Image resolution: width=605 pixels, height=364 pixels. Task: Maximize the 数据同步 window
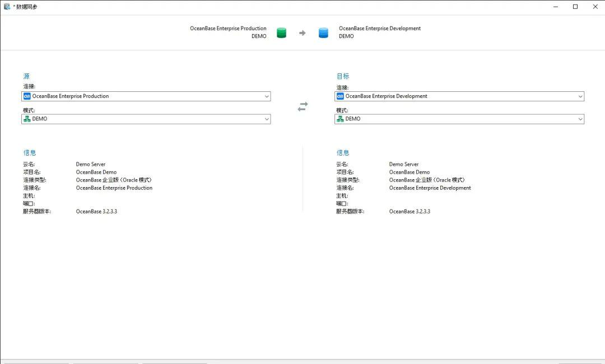[x=575, y=7]
